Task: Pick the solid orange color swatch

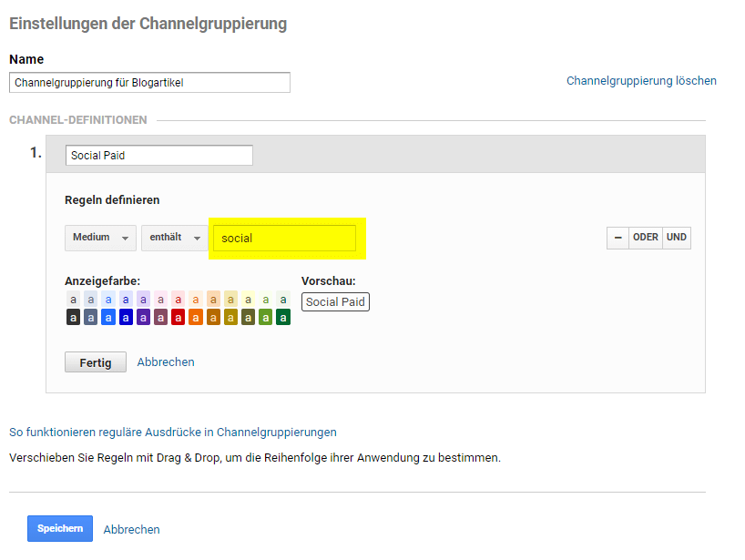Action: [x=196, y=317]
